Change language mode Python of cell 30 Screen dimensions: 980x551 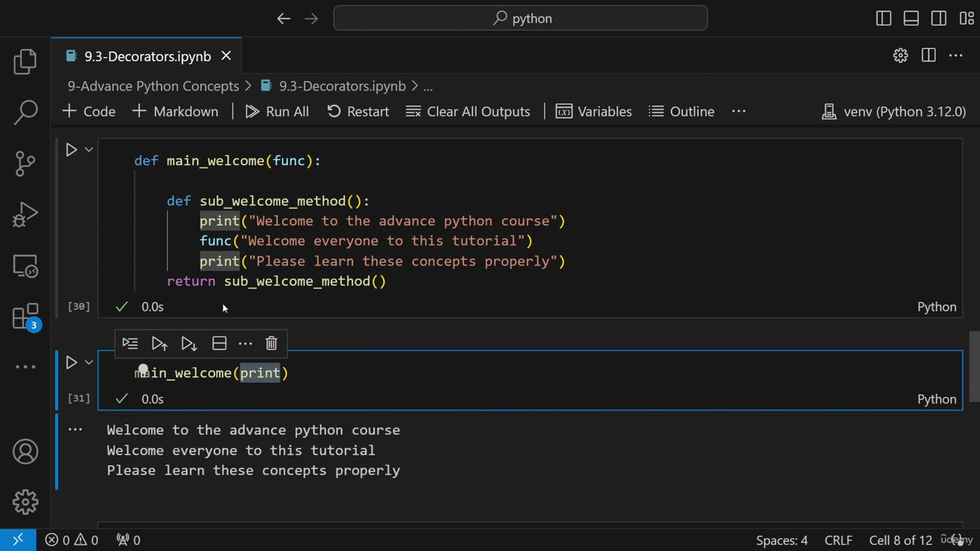936,307
